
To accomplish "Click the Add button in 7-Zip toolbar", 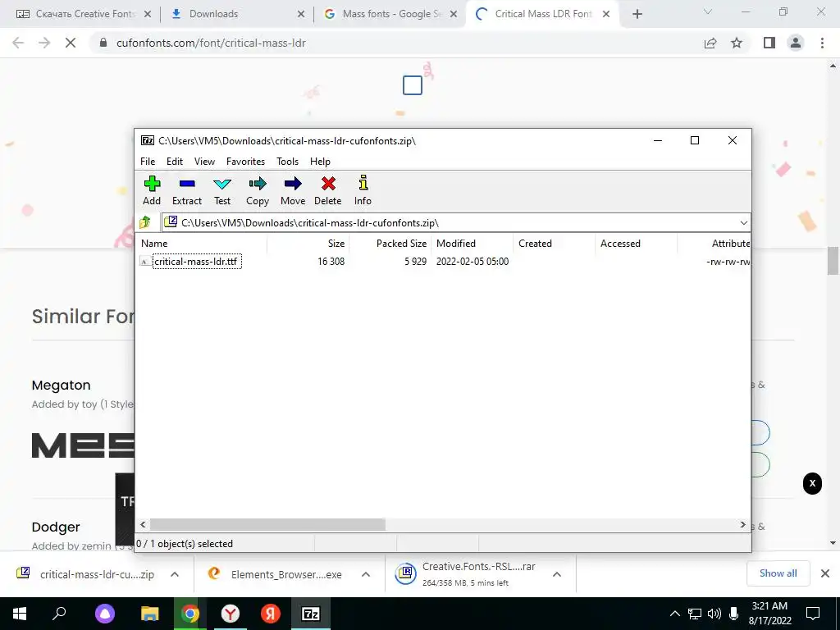I will pyautogui.click(x=152, y=190).
